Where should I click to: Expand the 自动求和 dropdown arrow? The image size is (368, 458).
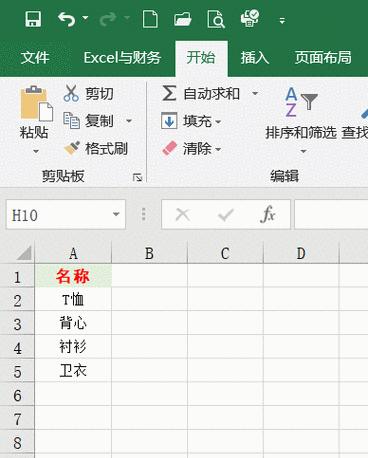click(255, 93)
